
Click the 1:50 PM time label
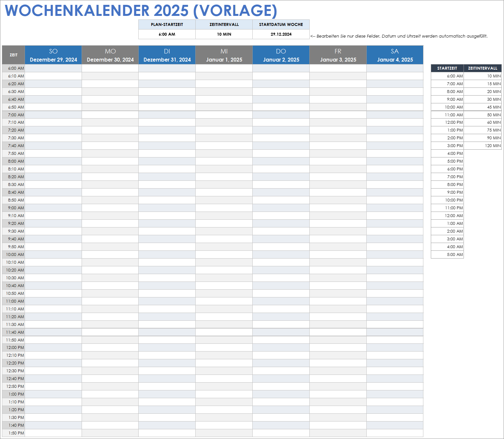[x=14, y=433]
